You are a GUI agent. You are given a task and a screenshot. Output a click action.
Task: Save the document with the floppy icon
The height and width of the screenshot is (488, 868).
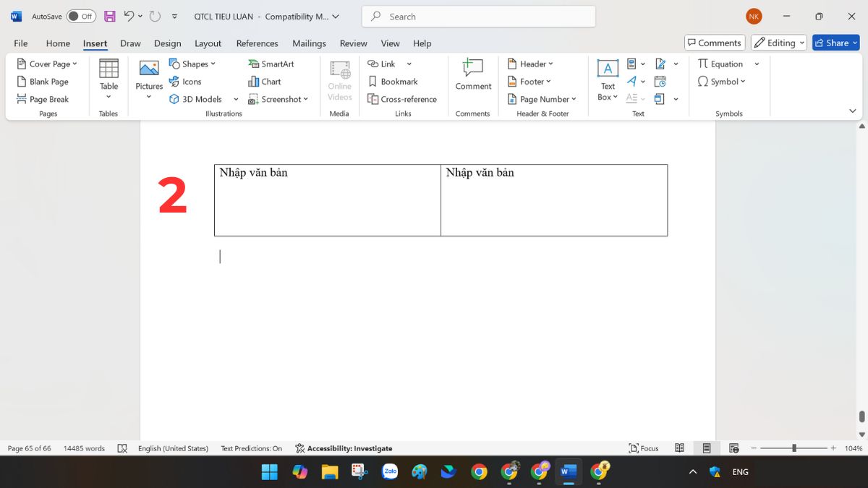point(110,16)
